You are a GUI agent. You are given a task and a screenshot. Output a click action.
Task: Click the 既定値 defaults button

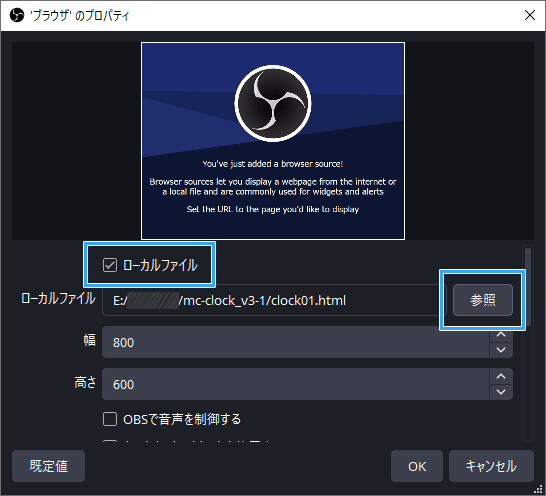pos(48,466)
